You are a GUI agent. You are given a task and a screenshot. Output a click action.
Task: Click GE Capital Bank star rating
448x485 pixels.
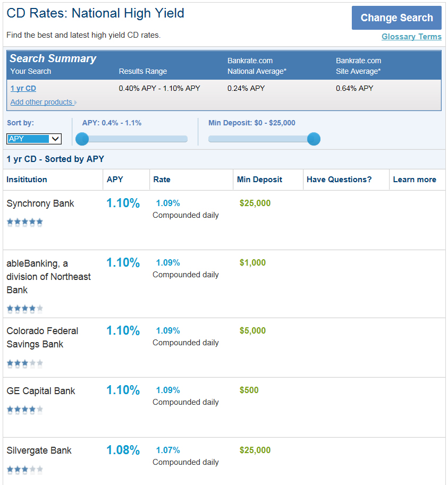25,410
